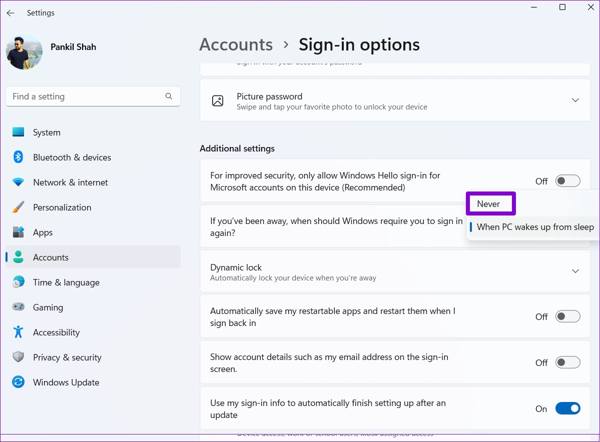Open Time & language label
The width and height of the screenshot is (600, 442).
[66, 282]
